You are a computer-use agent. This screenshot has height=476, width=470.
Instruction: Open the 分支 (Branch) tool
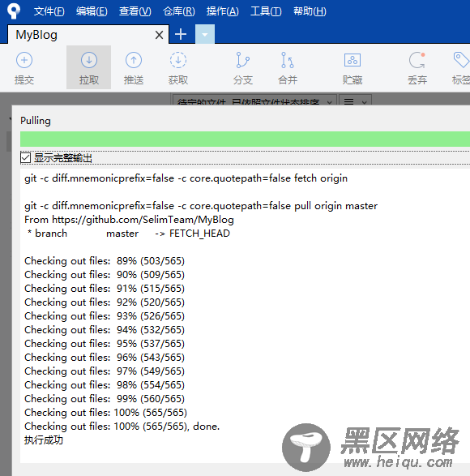243,67
